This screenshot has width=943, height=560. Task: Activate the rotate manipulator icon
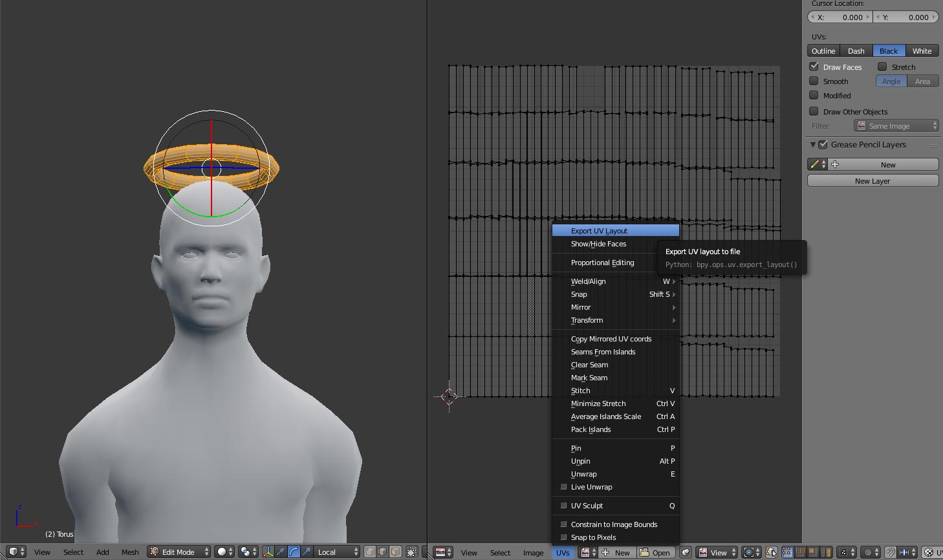294,552
